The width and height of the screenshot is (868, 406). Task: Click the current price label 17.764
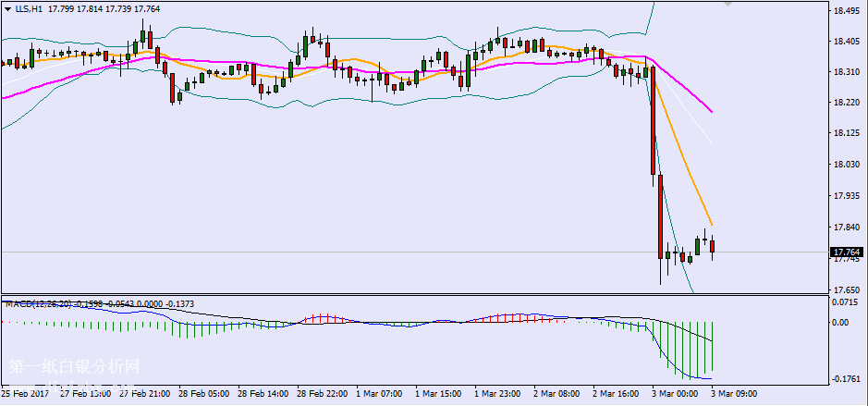tap(847, 252)
